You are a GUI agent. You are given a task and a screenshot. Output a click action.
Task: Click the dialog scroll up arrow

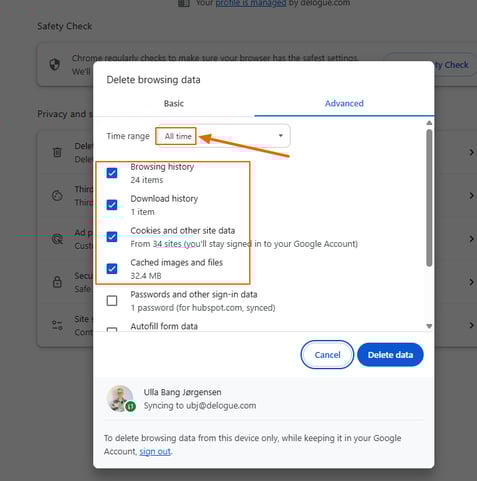[429, 123]
